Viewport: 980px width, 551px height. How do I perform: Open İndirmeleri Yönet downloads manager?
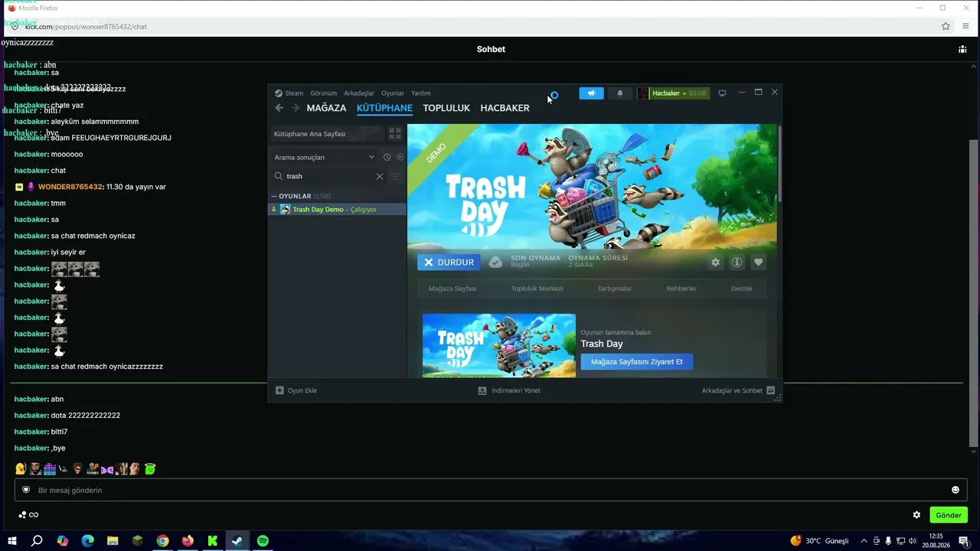[509, 390]
